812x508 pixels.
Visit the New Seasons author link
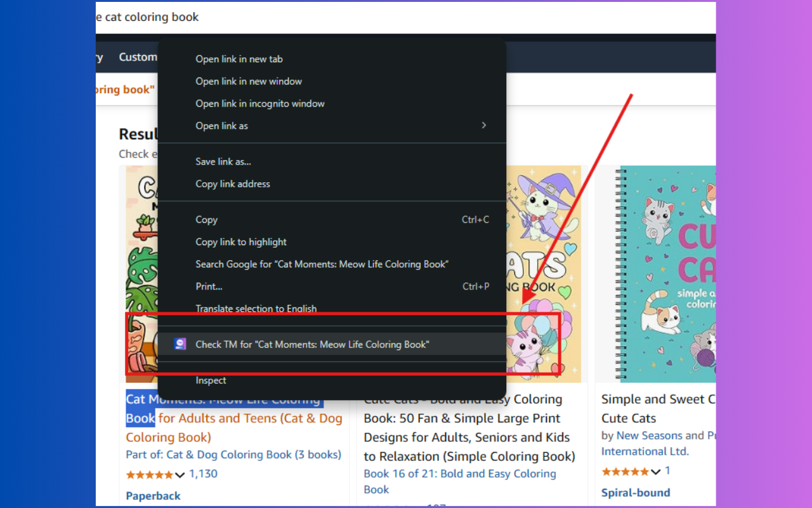point(650,436)
